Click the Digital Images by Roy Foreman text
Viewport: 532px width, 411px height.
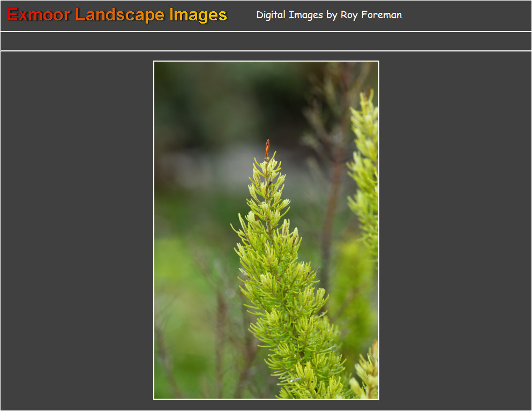point(328,15)
